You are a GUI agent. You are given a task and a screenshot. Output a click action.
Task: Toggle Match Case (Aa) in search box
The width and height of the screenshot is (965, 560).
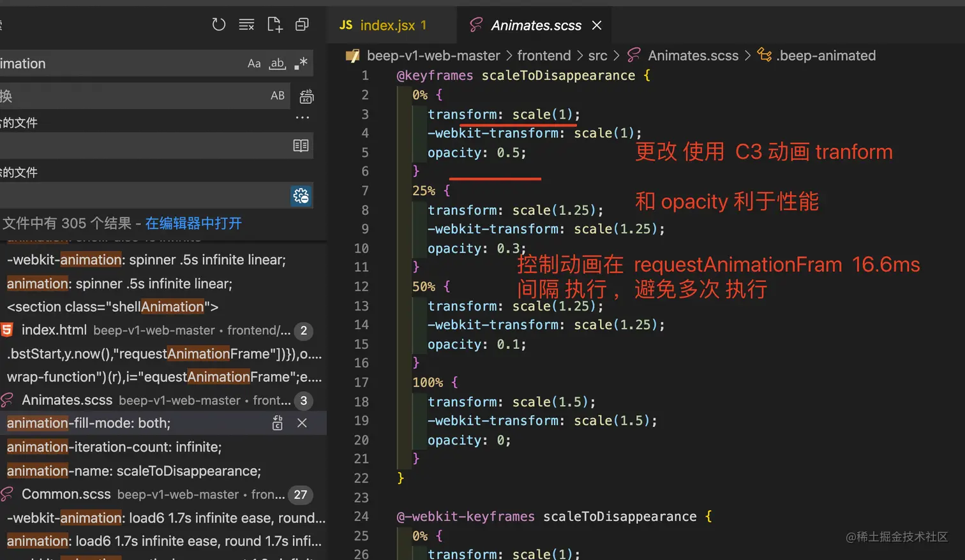coord(254,64)
